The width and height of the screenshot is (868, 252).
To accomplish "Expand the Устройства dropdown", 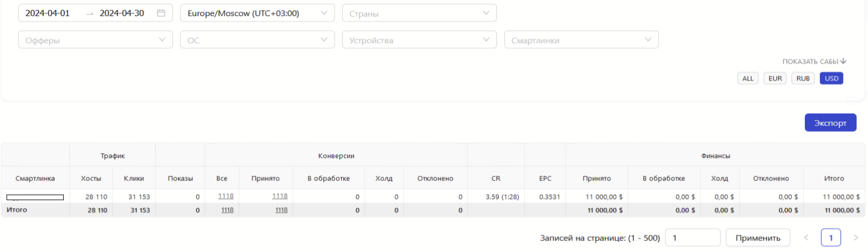I will point(419,40).
